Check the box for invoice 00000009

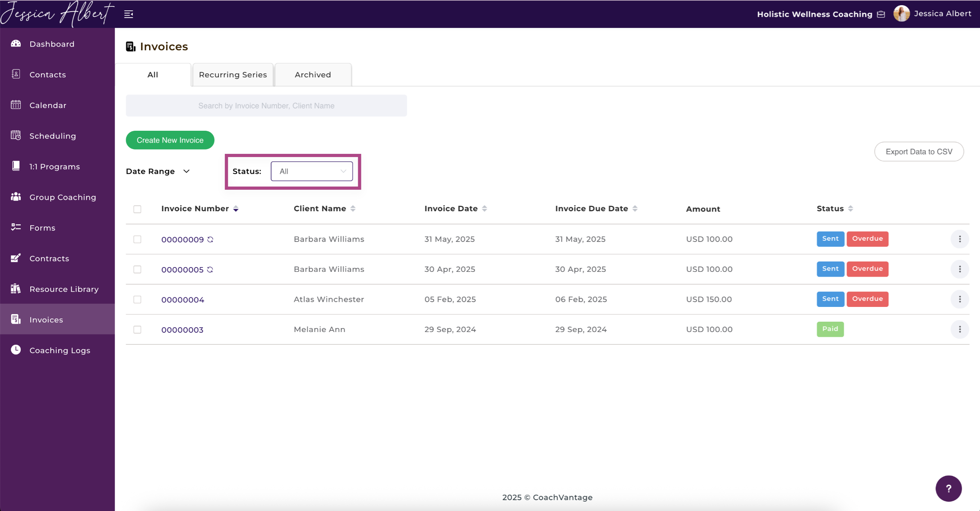[137, 240]
